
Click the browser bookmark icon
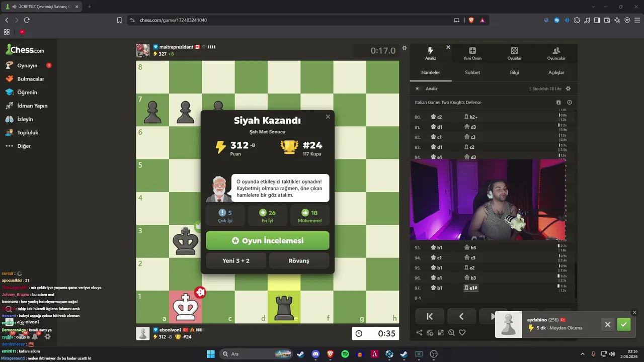119,20
